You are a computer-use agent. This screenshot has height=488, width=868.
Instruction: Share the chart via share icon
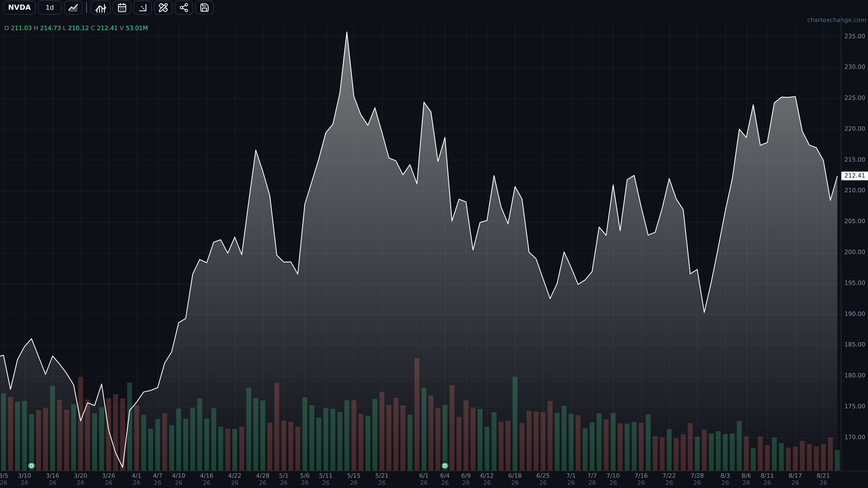(x=184, y=7)
